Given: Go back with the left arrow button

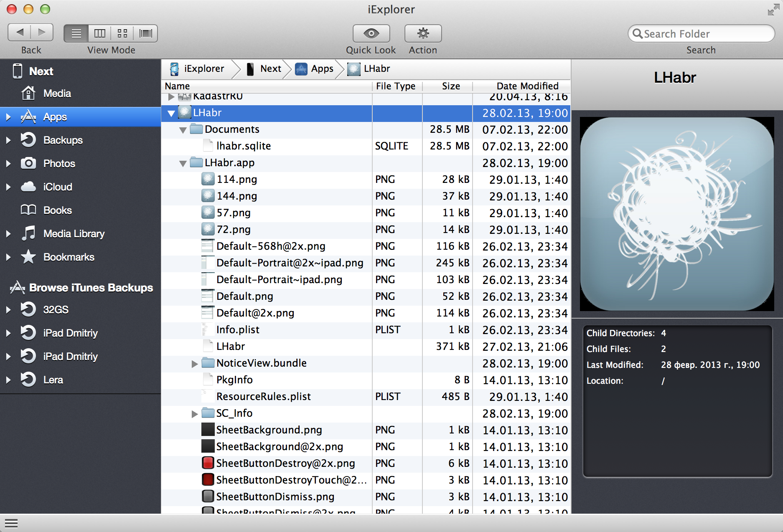Looking at the screenshot, I should pos(19,33).
